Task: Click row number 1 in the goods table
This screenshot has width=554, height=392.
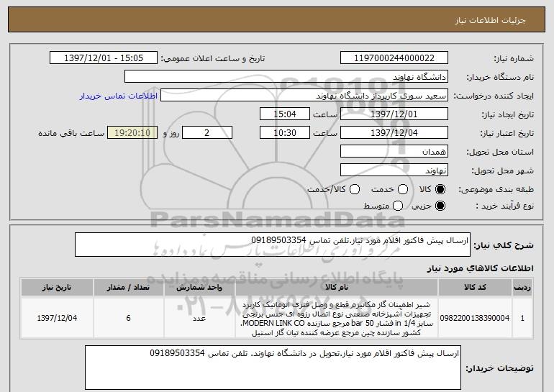Action: [522, 318]
